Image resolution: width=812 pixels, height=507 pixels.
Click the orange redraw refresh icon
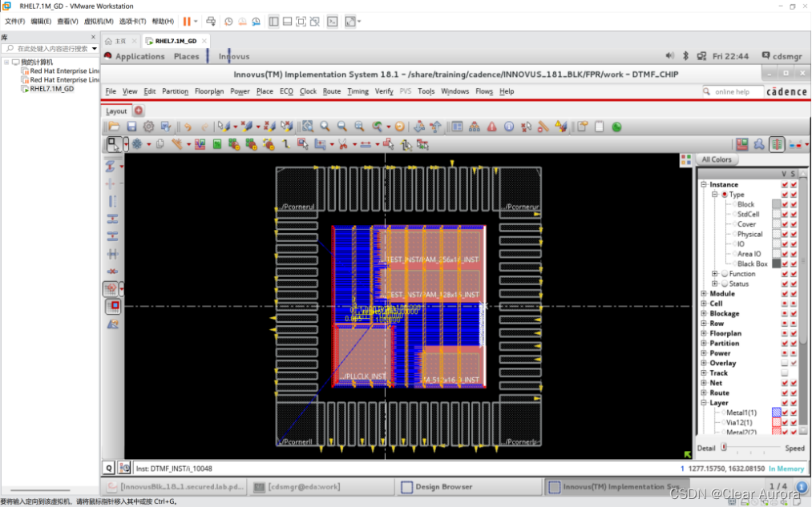(400, 127)
